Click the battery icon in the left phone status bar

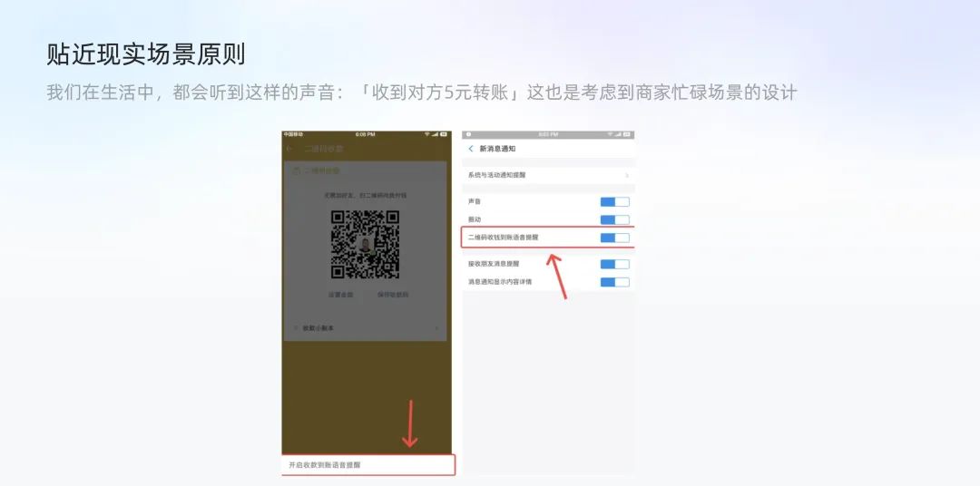pyautogui.click(x=444, y=134)
